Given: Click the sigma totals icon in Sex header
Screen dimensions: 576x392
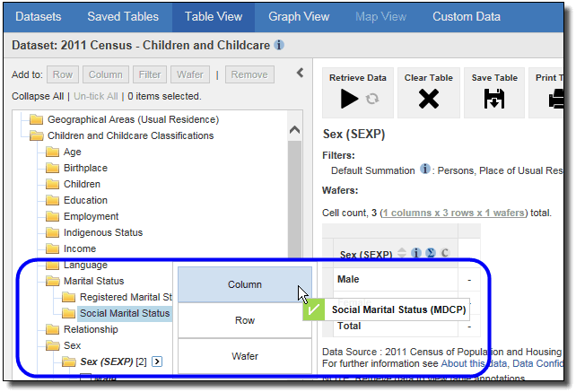Looking at the screenshot, I should tap(430, 254).
